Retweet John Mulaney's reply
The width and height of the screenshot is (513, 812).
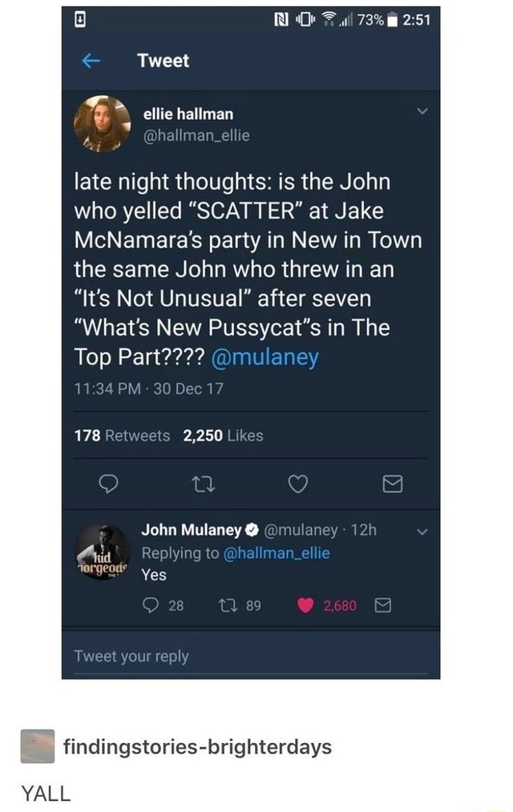point(227,605)
